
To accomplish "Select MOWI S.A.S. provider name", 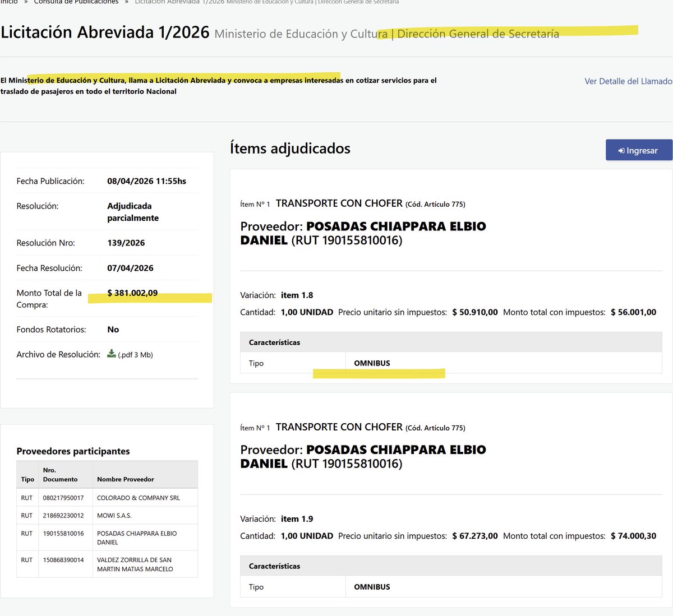I will point(114,515).
